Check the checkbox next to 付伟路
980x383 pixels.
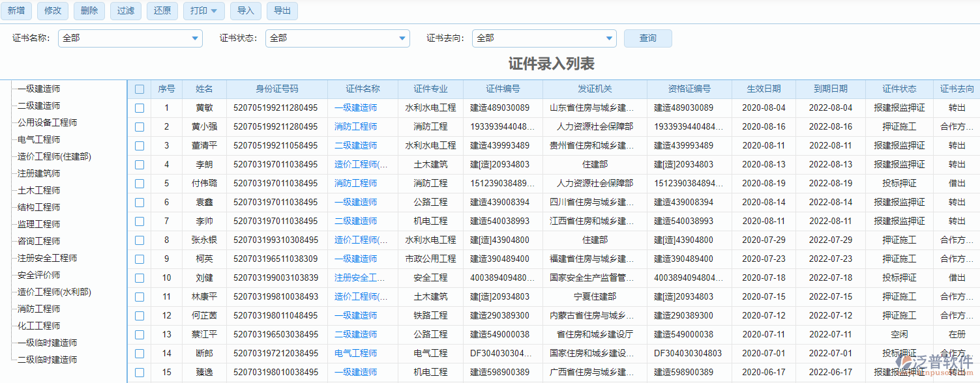click(140, 183)
